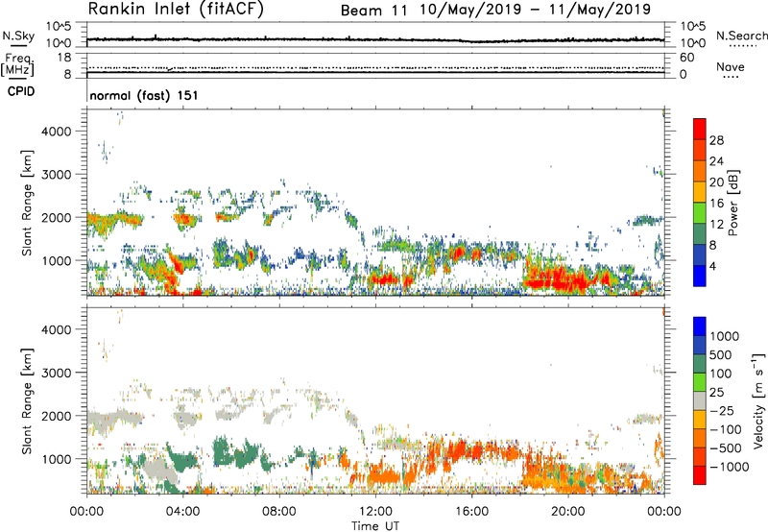Select the '2000' tick on the velocity panel axis
The image size is (768, 532).
(x=56, y=416)
